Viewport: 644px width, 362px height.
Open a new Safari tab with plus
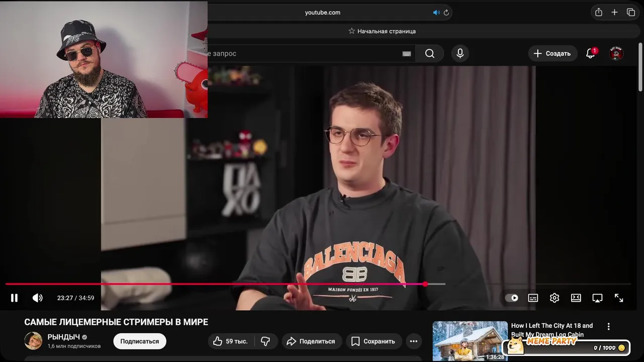614,13
